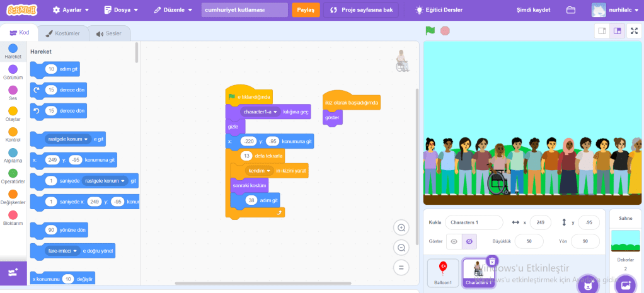Show sprite using the eye icon

pos(454,241)
